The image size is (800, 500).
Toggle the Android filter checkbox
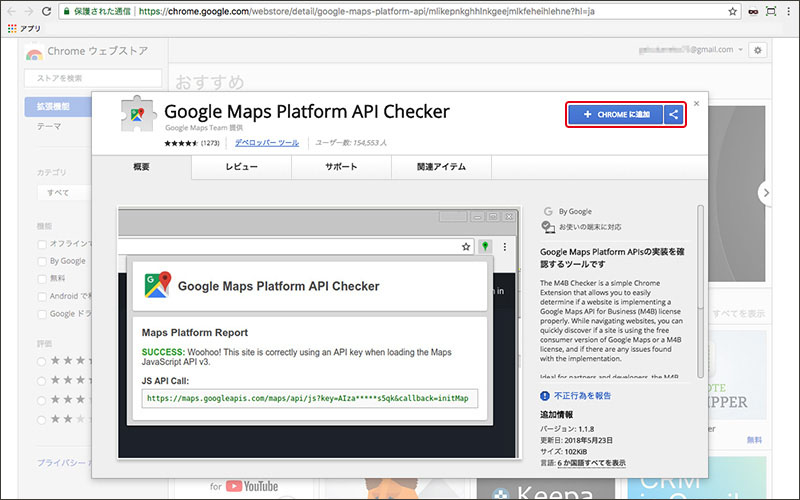42,296
